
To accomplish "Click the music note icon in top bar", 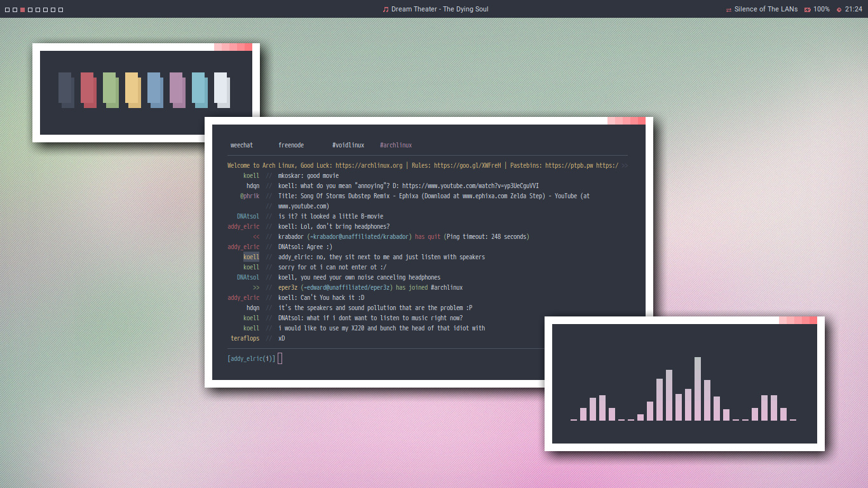I will pyautogui.click(x=385, y=10).
